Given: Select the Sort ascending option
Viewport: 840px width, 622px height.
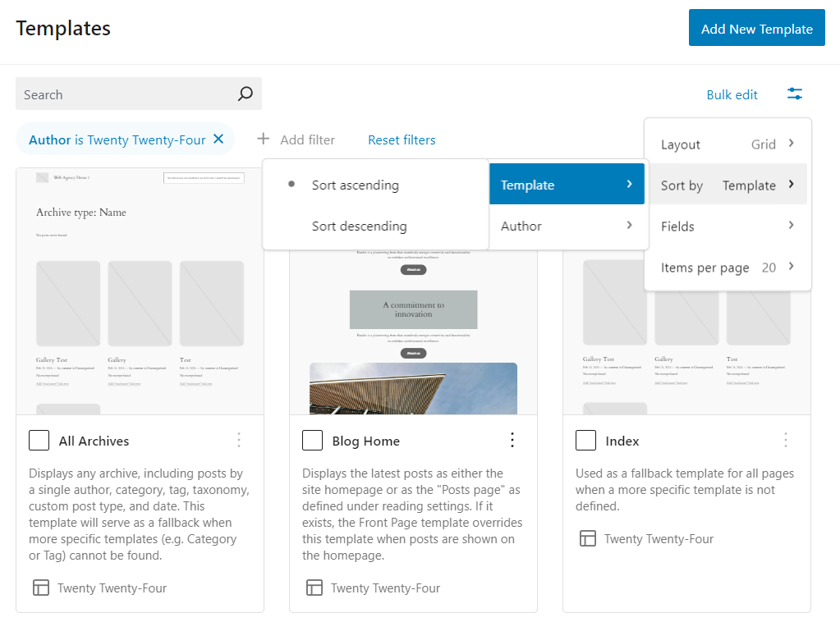Looking at the screenshot, I should coord(355,185).
